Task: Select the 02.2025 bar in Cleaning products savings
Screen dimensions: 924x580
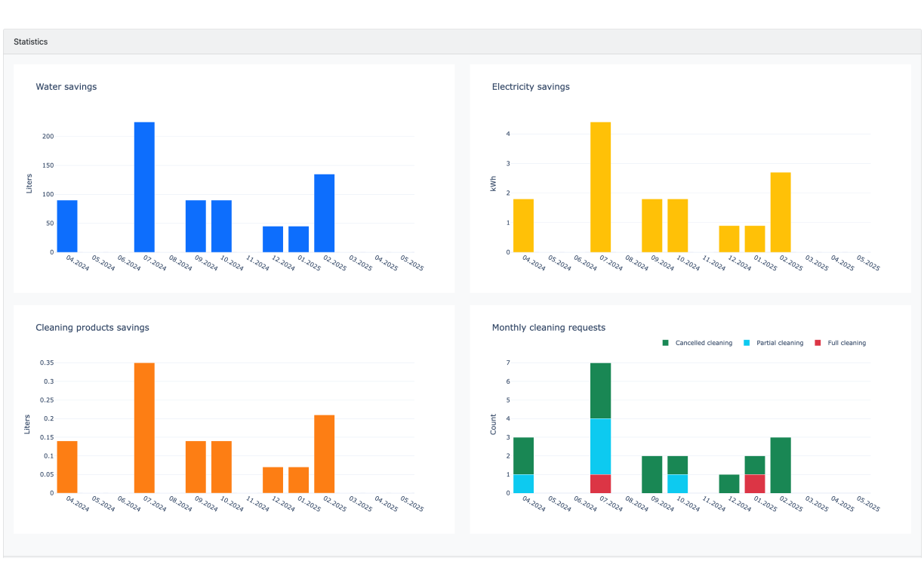Action: click(x=324, y=454)
